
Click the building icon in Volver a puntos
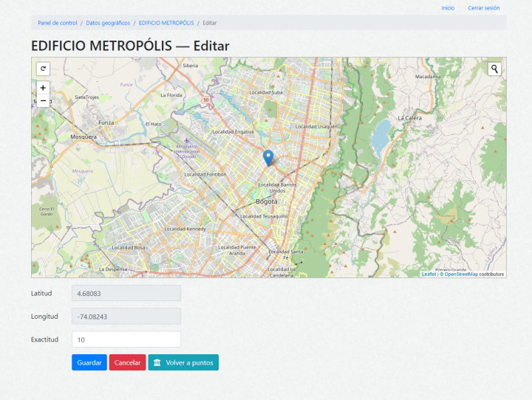[x=157, y=362]
